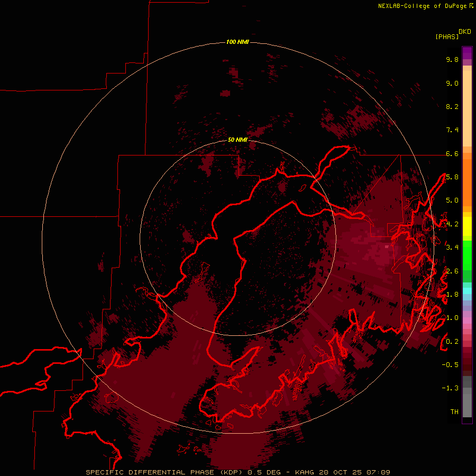Screen dimensions: 476x476
Task: Click the 1.8 scale value
Action: tap(452, 295)
